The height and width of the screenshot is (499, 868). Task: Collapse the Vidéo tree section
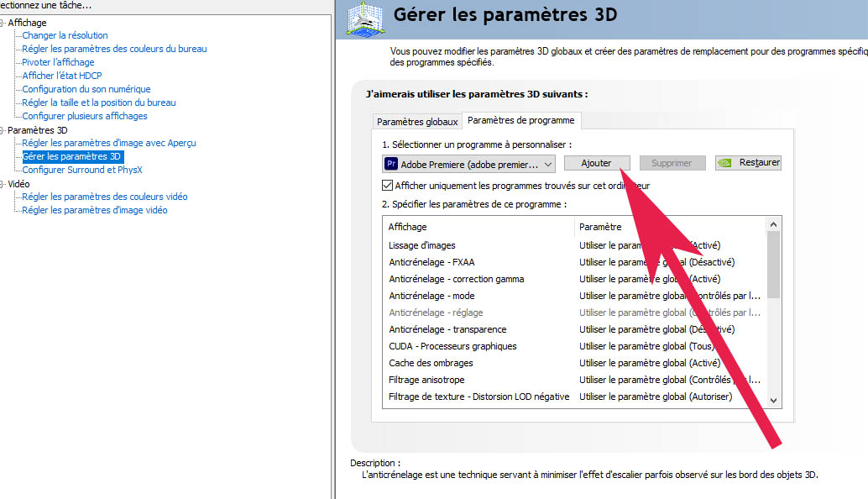3,184
